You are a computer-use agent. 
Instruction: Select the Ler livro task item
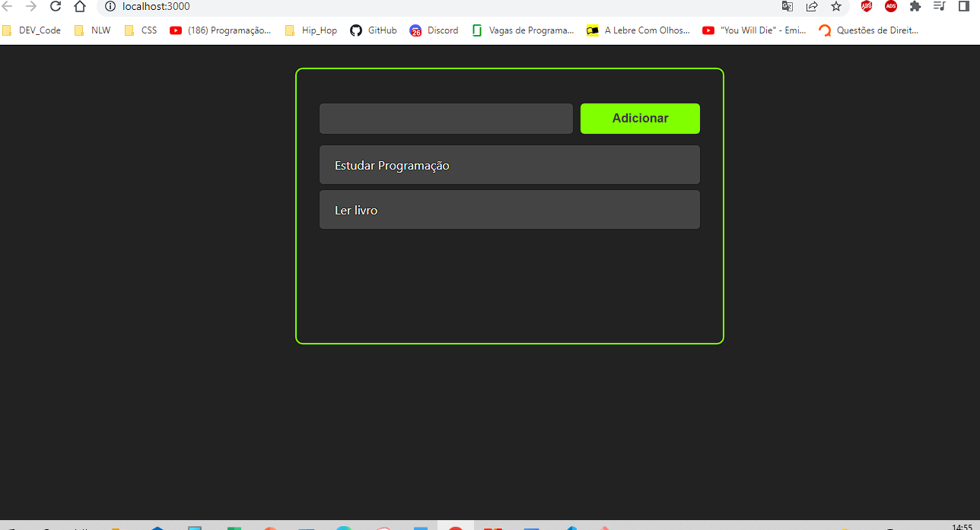click(509, 210)
